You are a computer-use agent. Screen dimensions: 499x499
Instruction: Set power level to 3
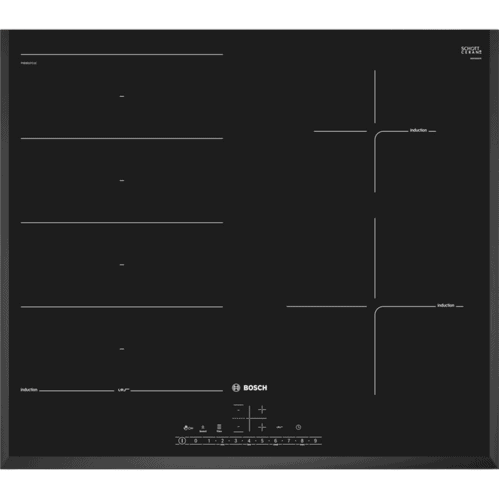(x=236, y=441)
